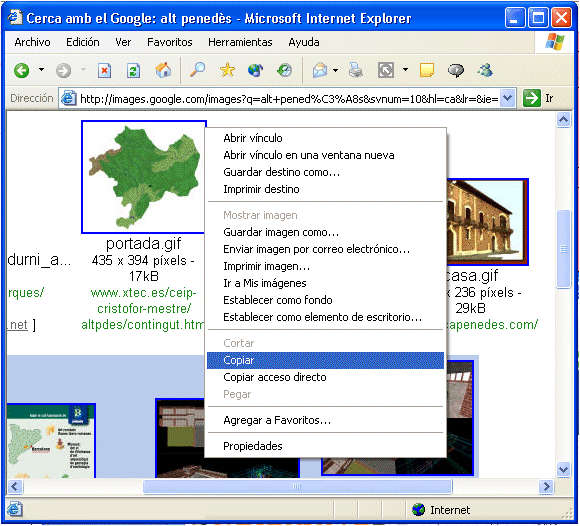Image resolution: width=580 pixels, height=526 pixels.
Task: Click the size or fullscreen toolbar icon
Action: point(386,70)
